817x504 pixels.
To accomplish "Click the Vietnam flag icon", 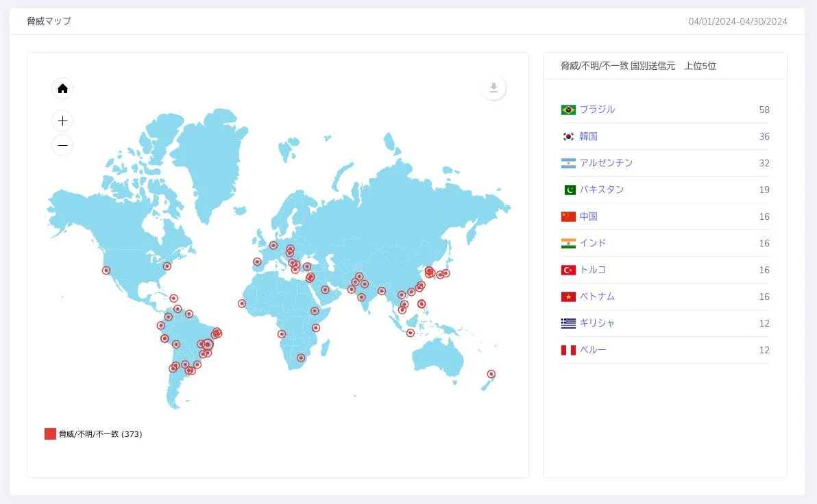I will (568, 297).
